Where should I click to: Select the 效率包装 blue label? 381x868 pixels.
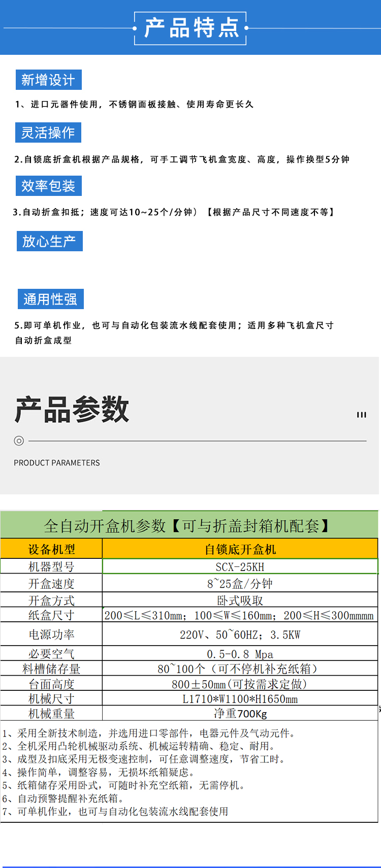pos(48,186)
